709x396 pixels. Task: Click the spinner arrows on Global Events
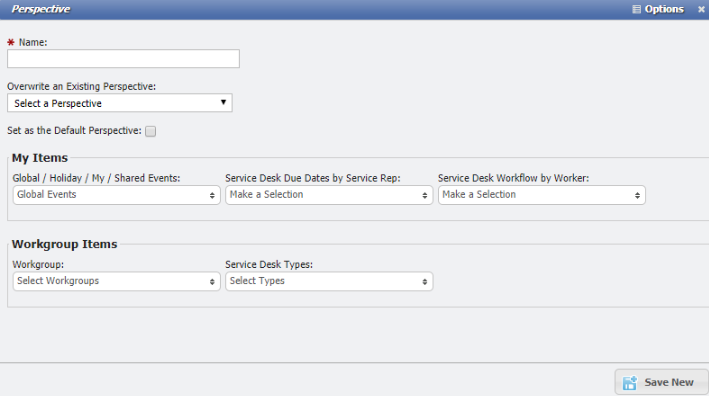click(x=212, y=195)
